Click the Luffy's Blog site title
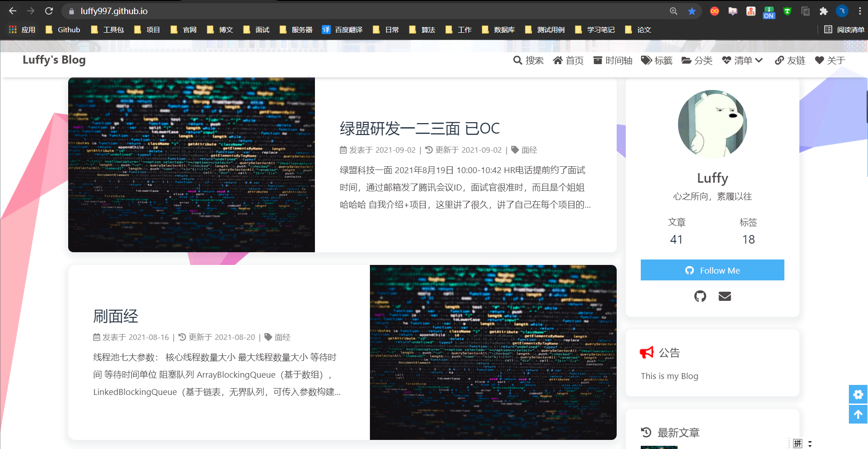868x449 pixels. (x=54, y=60)
